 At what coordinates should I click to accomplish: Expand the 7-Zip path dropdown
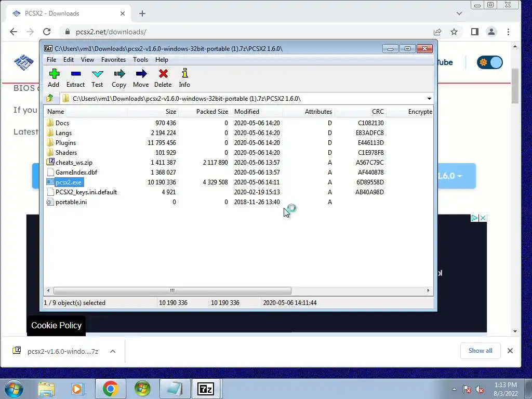pyautogui.click(x=429, y=98)
